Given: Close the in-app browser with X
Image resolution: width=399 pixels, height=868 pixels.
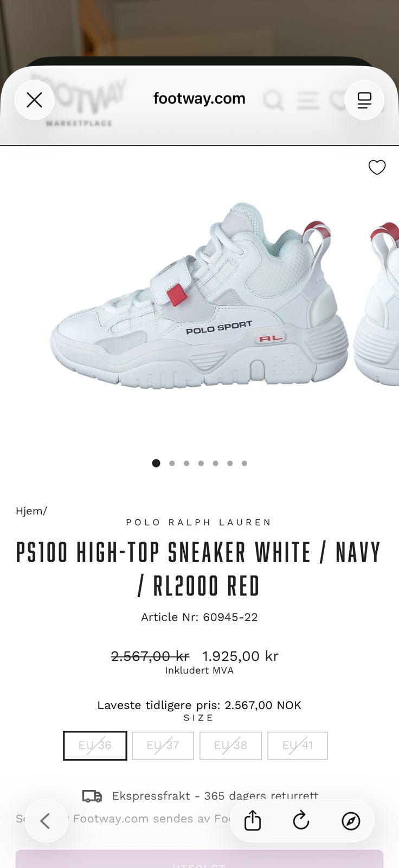Looking at the screenshot, I should (x=35, y=100).
